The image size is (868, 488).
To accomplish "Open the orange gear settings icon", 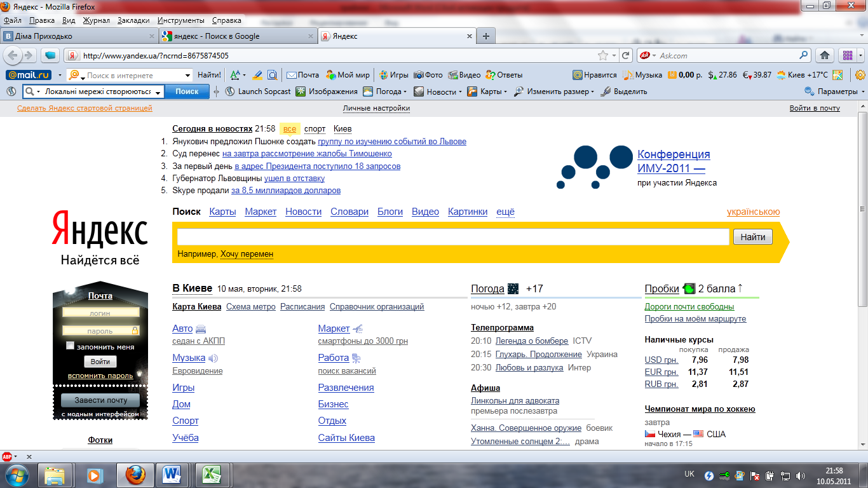I will click(860, 75).
